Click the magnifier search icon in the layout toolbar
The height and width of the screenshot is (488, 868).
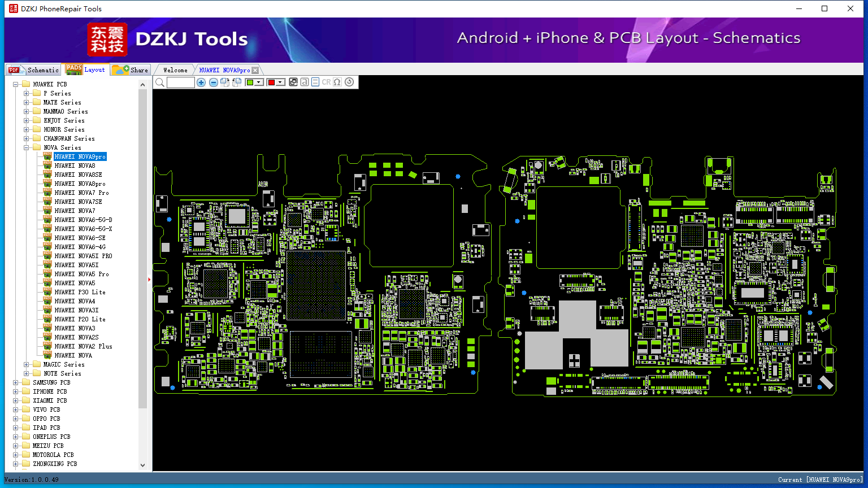coord(160,82)
